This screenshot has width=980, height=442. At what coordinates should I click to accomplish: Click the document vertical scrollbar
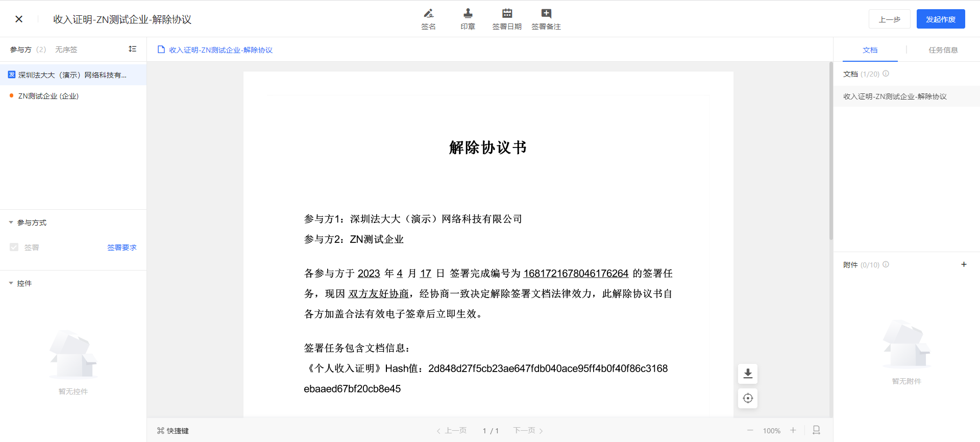click(x=830, y=151)
